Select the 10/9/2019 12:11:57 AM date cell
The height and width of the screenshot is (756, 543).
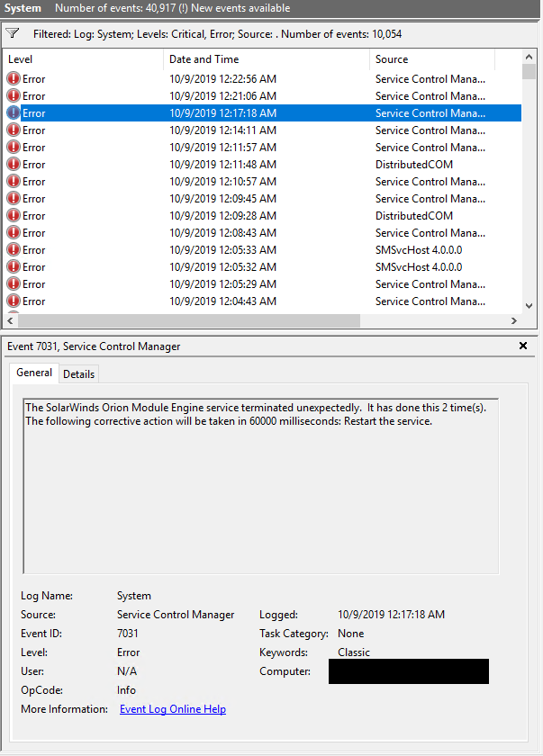pos(222,147)
